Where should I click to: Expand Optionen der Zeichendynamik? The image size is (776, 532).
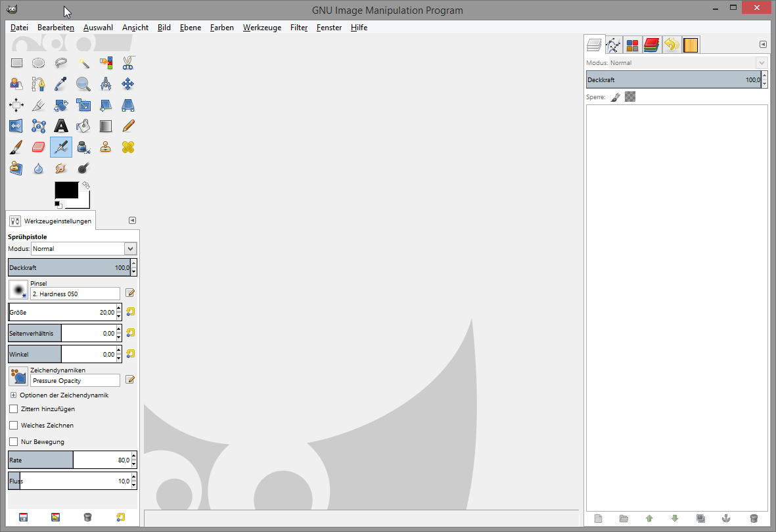pos(14,395)
